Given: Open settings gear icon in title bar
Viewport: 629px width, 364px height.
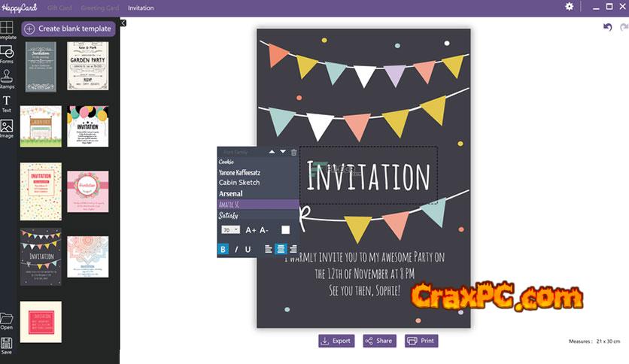Looking at the screenshot, I should click(570, 7).
